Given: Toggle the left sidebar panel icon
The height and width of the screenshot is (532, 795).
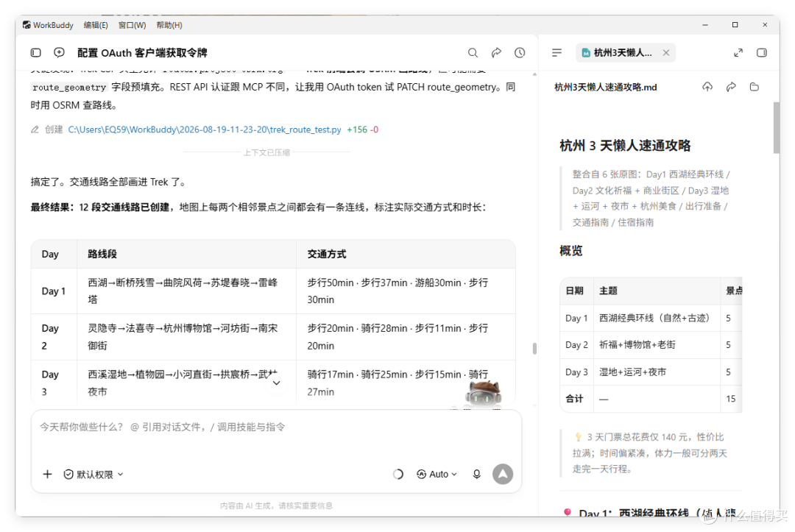Looking at the screenshot, I should pos(35,53).
